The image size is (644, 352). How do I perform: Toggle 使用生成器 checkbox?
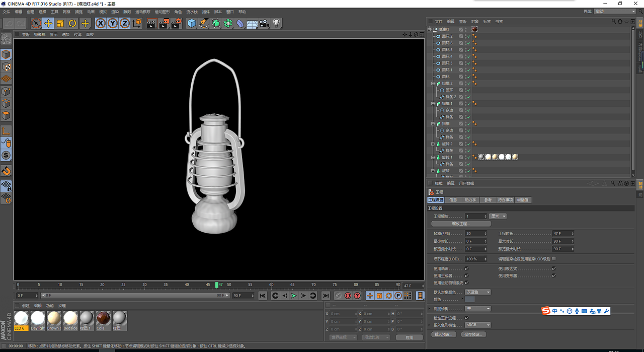(x=467, y=275)
